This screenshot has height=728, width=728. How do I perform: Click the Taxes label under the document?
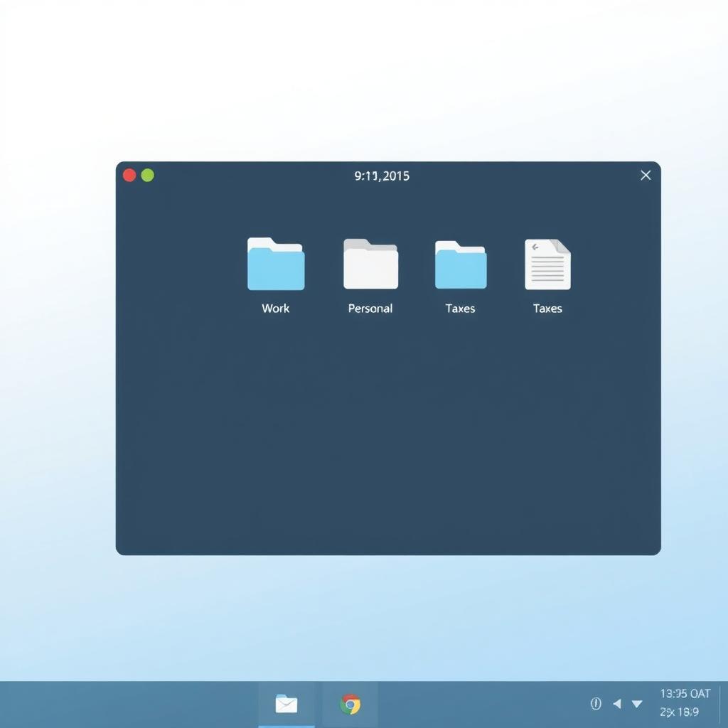point(547,309)
